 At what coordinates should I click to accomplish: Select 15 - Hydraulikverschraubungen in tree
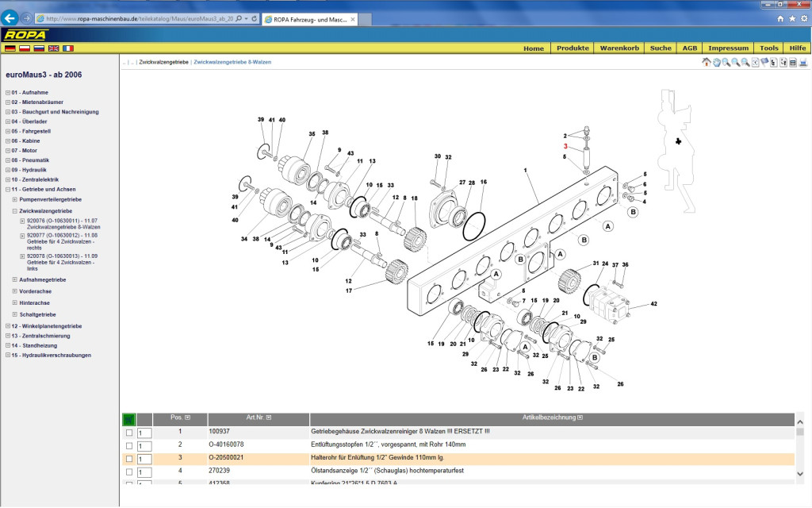click(52, 356)
